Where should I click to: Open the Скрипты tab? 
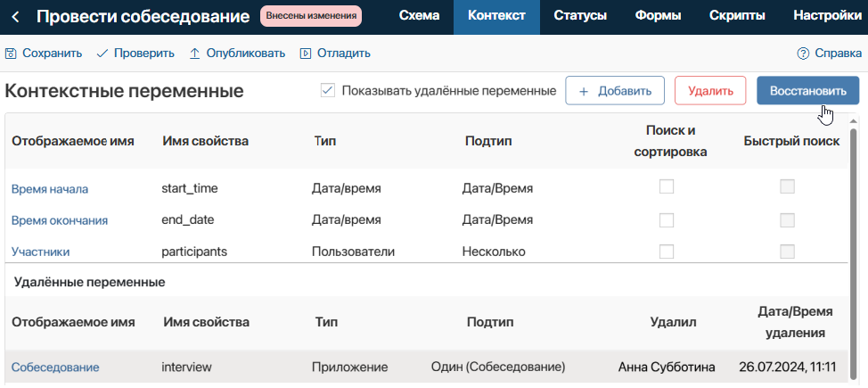[737, 17]
